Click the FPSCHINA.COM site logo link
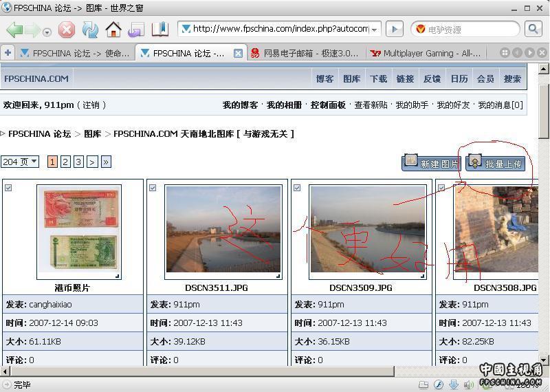This screenshot has width=550, height=392. 36,79
